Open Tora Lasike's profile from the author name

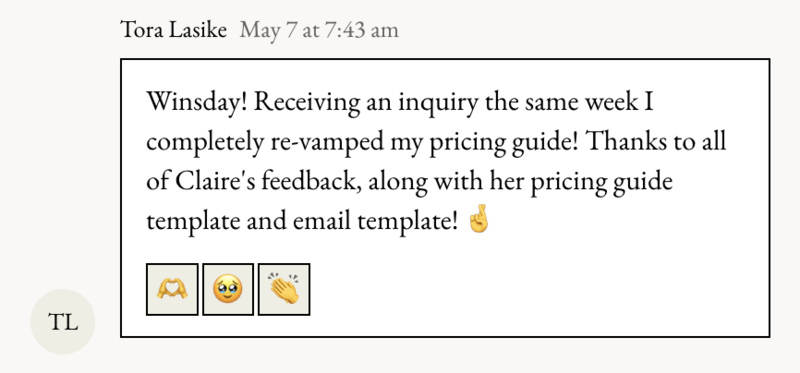tap(173, 30)
